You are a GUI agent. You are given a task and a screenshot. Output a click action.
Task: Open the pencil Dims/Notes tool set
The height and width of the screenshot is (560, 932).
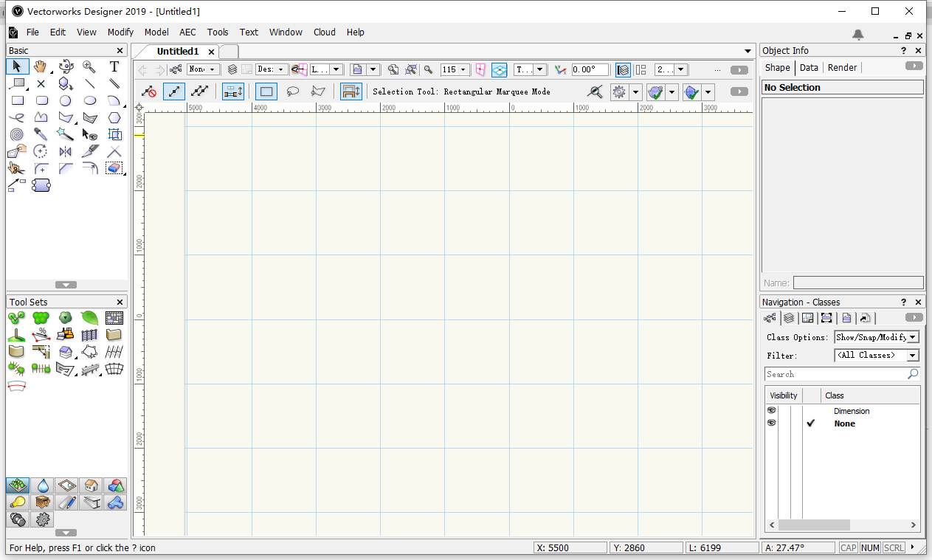pos(66,502)
